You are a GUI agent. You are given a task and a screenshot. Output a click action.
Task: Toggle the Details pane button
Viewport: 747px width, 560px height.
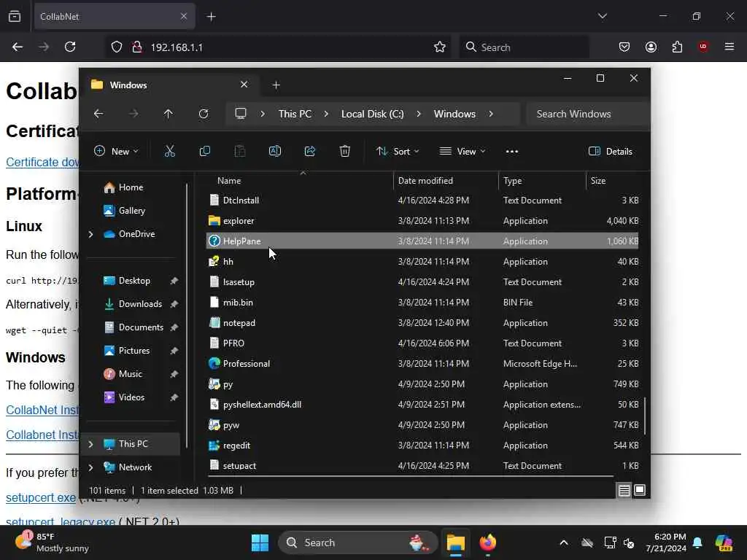(611, 152)
